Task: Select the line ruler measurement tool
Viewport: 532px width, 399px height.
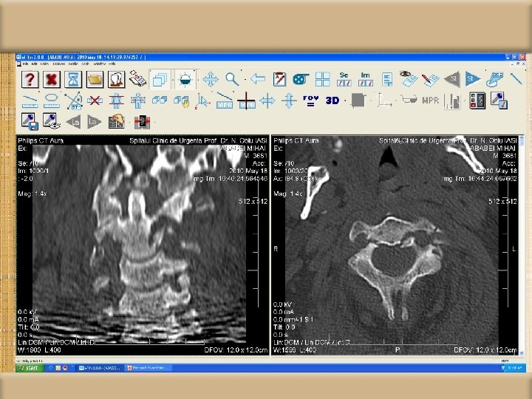Action: pyautogui.click(x=30, y=101)
